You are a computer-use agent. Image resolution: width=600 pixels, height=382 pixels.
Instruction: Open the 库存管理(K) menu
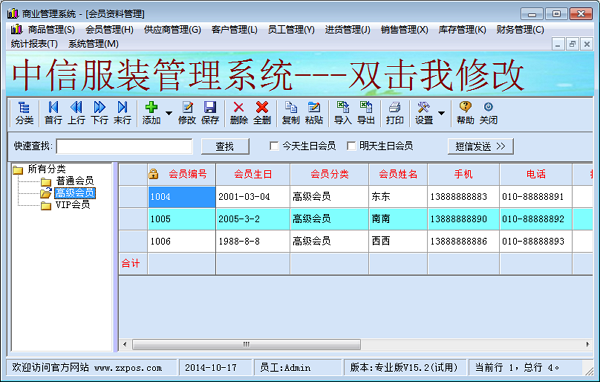click(462, 29)
